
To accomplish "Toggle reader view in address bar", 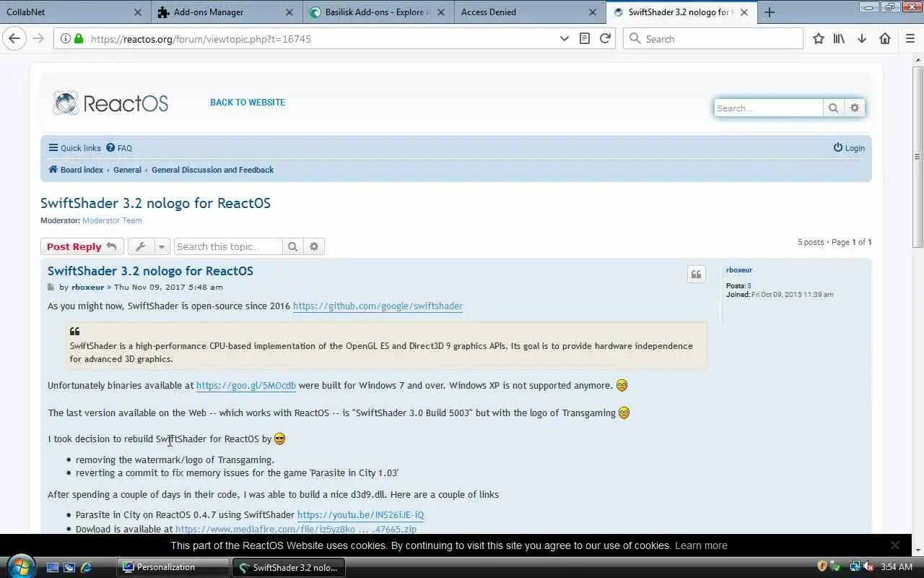I will click(x=585, y=39).
